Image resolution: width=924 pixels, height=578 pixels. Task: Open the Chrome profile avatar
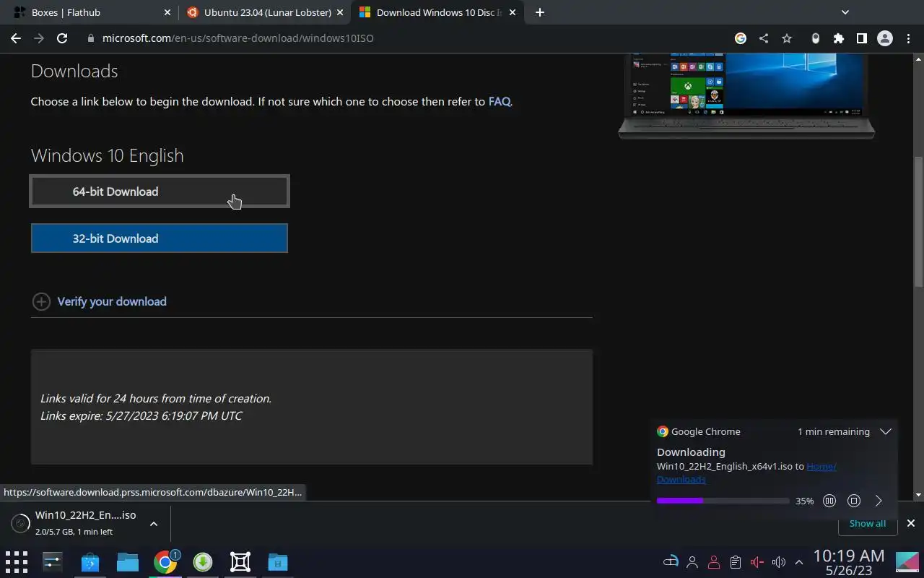[x=885, y=38]
